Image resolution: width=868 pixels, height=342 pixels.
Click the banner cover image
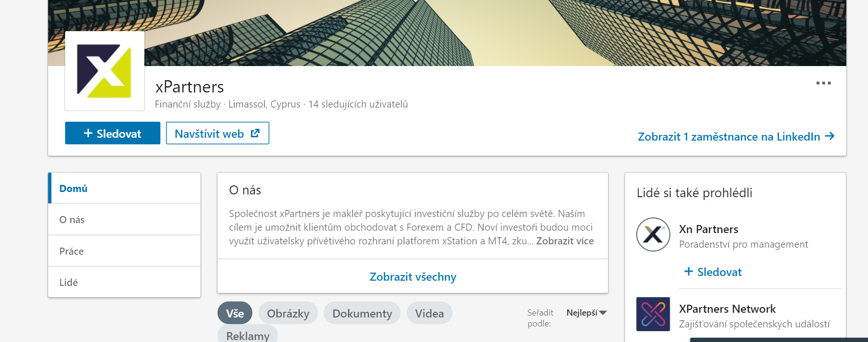click(x=472, y=33)
